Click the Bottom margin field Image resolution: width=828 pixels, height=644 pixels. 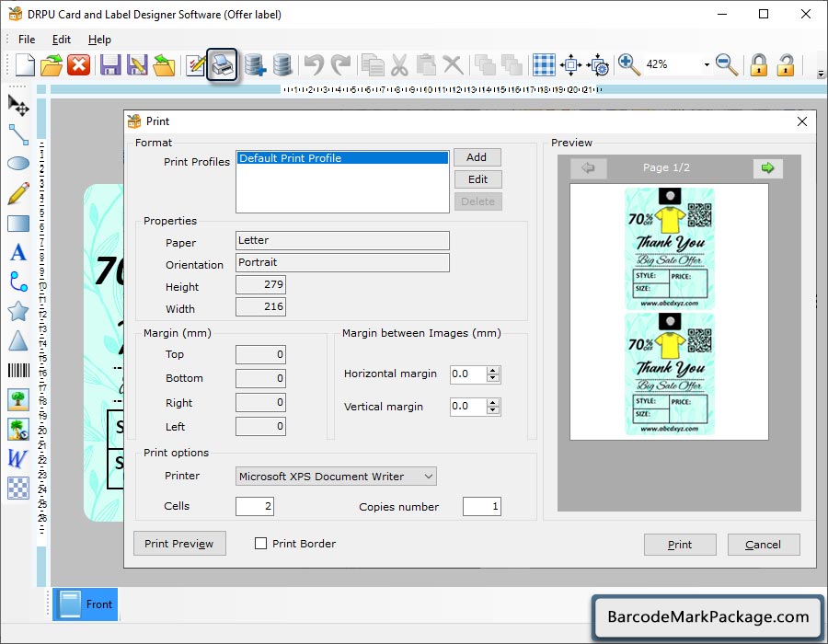[x=261, y=378]
